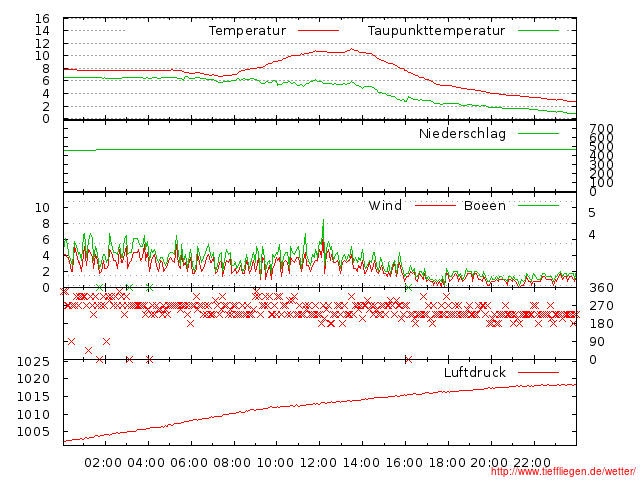Click the green Niederschlag legend line
Screen dimensions: 640x480
pos(538,133)
